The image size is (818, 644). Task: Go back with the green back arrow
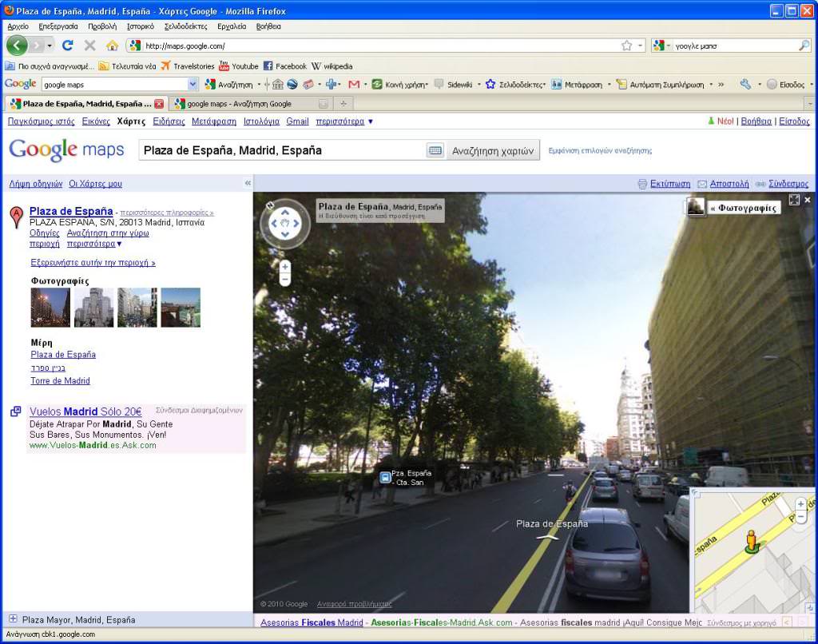(x=17, y=46)
